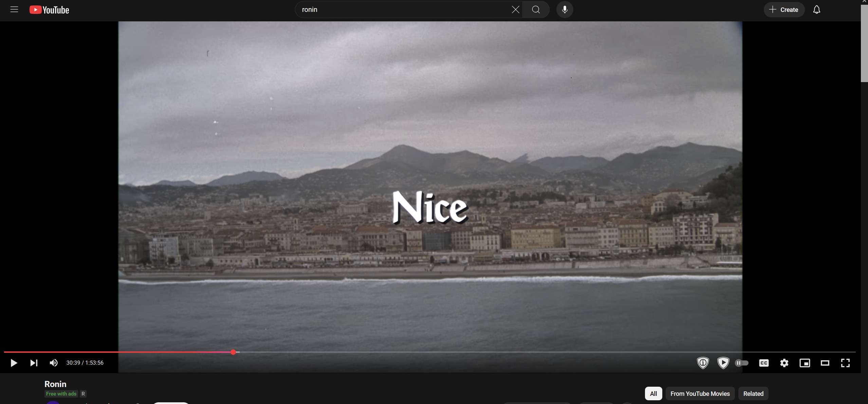Click the 30:39 / 1:53:56 time display
The image size is (868, 404).
coord(85,363)
